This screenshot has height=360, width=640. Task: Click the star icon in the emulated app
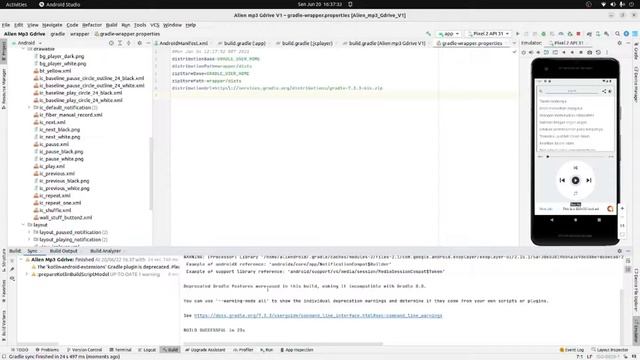point(610,91)
